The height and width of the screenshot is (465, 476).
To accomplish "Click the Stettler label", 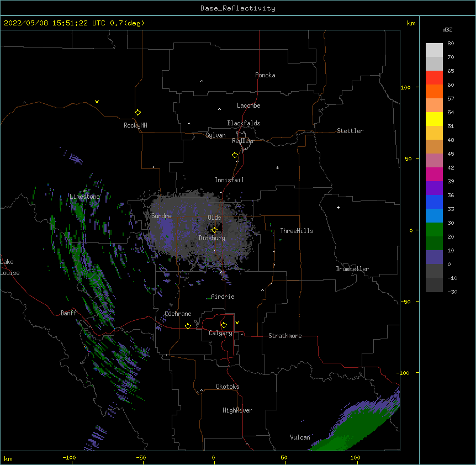I will pos(350,131).
